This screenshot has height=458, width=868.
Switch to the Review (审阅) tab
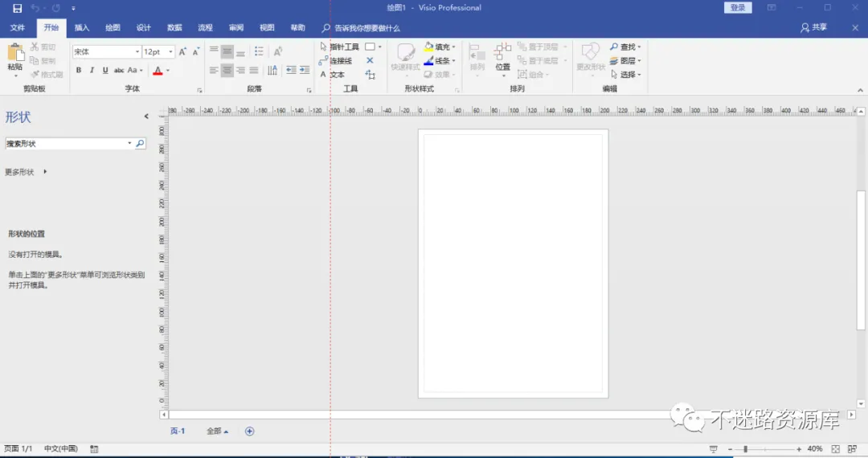point(236,27)
